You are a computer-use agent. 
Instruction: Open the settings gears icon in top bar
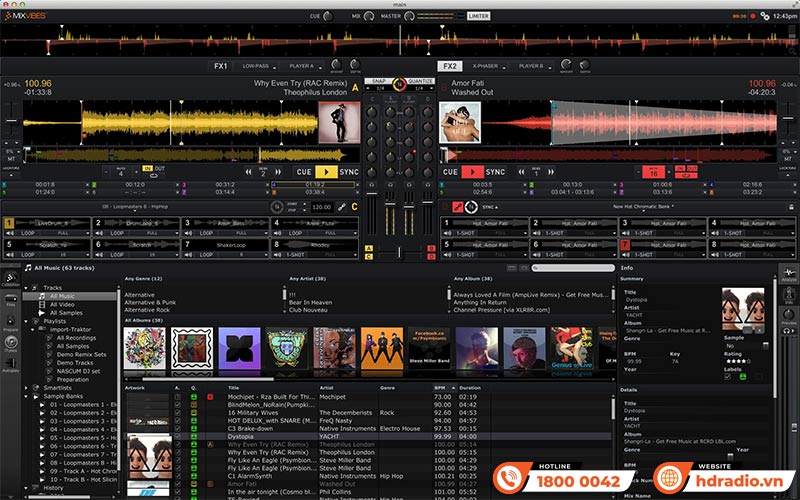click(x=765, y=16)
